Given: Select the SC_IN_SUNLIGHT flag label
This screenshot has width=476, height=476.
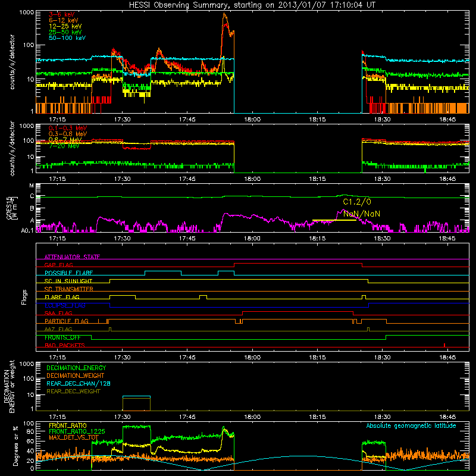Looking at the screenshot, I should pyautogui.click(x=68, y=281).
